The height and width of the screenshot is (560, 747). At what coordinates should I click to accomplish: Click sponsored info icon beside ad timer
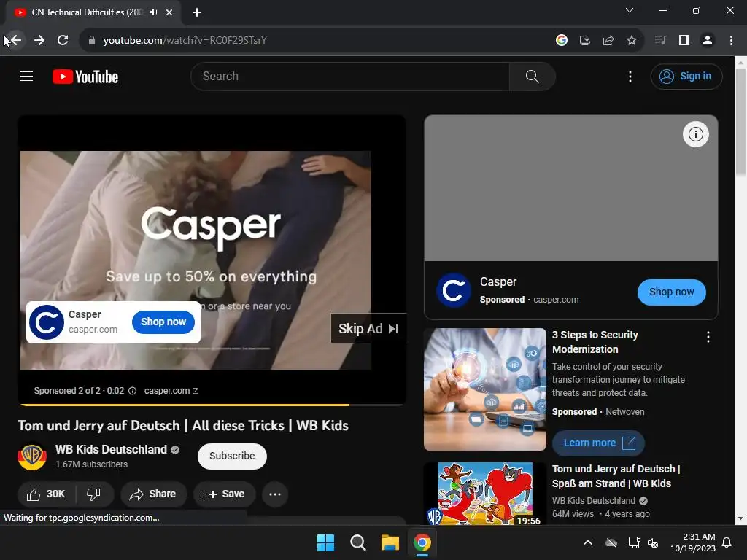pyautogui.click(x=133, y=391)
